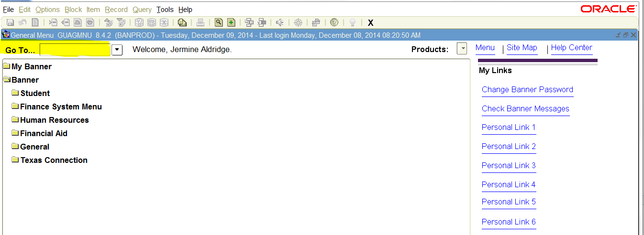Click the Rollback undo arrow icon
Image resolution: width=644 pixels, height=235 pixels.
tap(22, 22)
